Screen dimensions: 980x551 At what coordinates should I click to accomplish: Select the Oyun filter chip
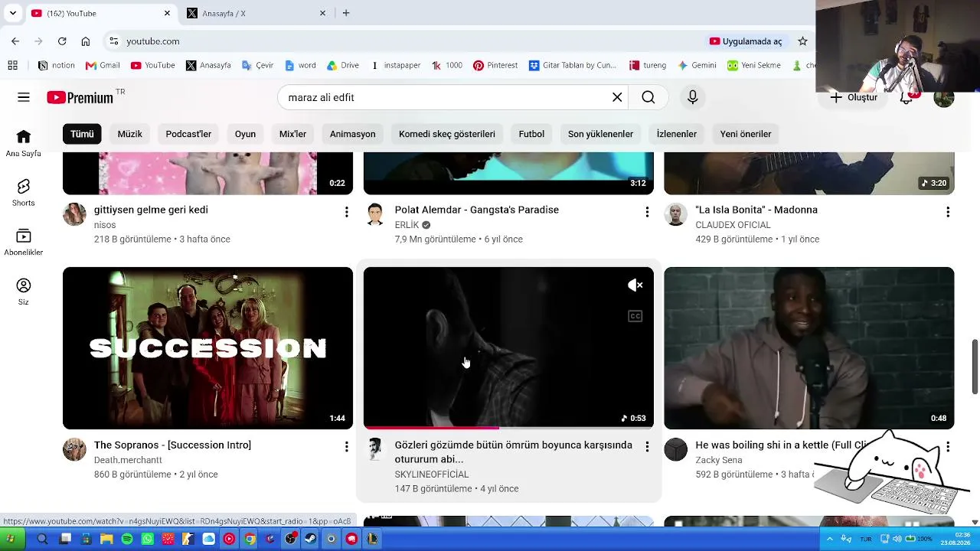tap(245, 134)
